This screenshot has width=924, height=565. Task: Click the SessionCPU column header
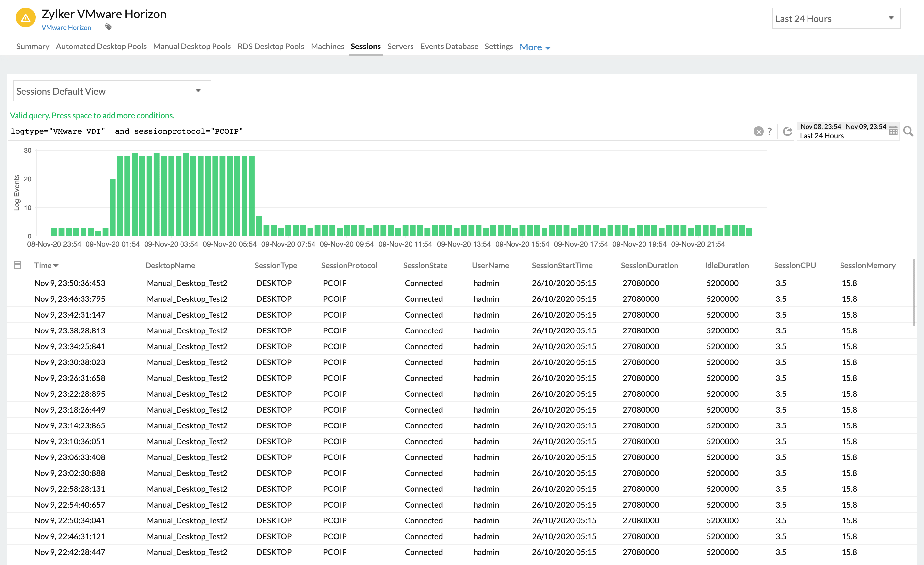tap(795, 266)
